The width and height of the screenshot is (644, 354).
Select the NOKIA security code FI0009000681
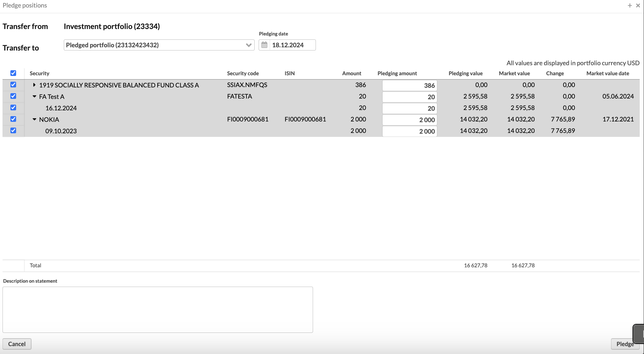(248, 119)
